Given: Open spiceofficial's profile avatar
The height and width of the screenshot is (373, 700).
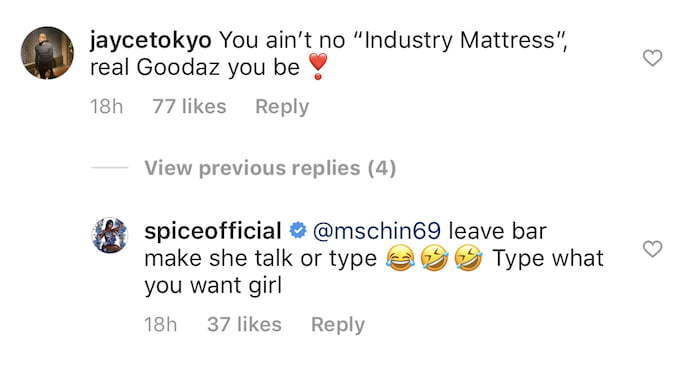Looking at the screenshot, I should [x=110, y=235].
